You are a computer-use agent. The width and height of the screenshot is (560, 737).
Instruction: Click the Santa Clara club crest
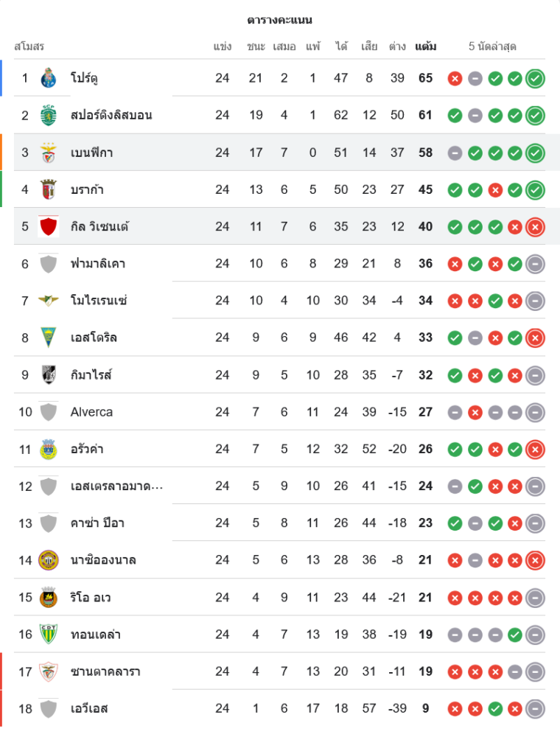point(49,671)
